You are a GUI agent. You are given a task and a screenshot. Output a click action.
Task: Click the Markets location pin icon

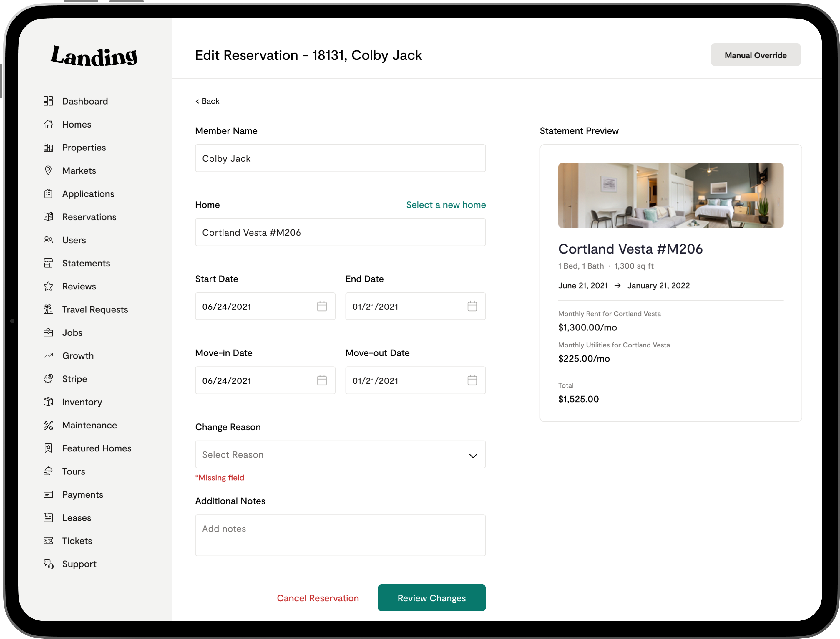(x=48, y=170)
